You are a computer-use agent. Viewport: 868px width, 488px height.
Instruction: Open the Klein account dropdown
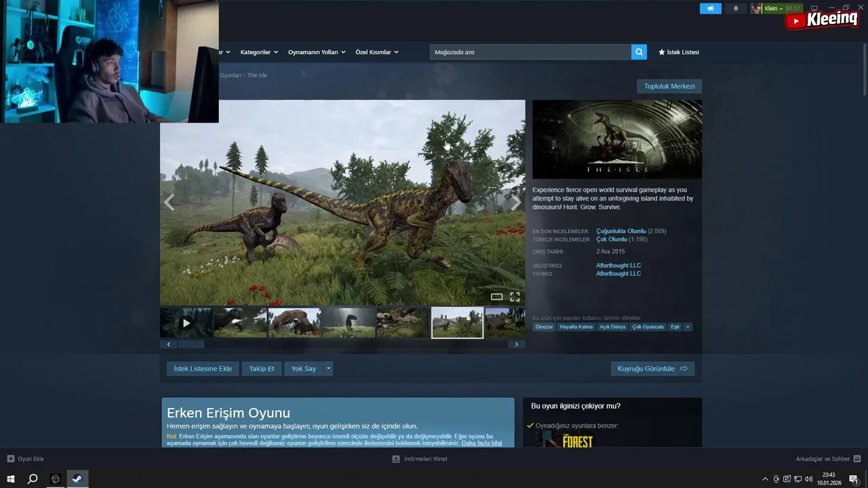pyautogui.click(x=775, y=9)
